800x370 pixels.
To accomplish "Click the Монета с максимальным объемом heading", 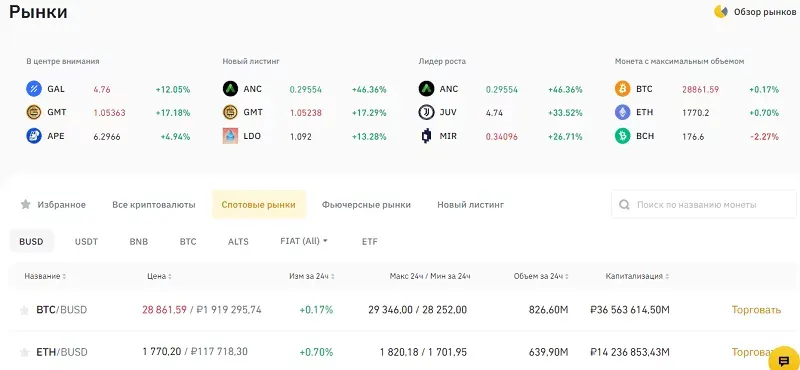I will click(x=679, y=61).
